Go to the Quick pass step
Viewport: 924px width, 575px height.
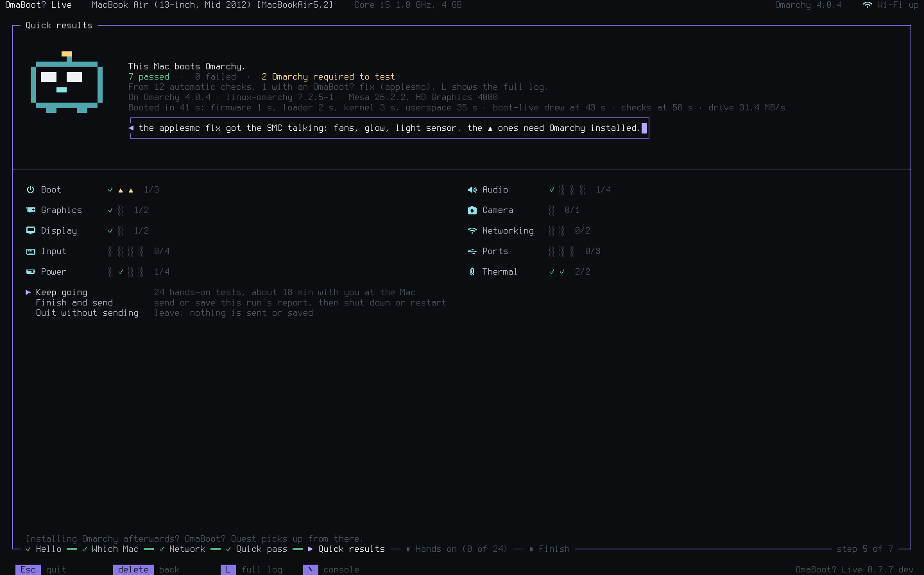pos(257,549)
